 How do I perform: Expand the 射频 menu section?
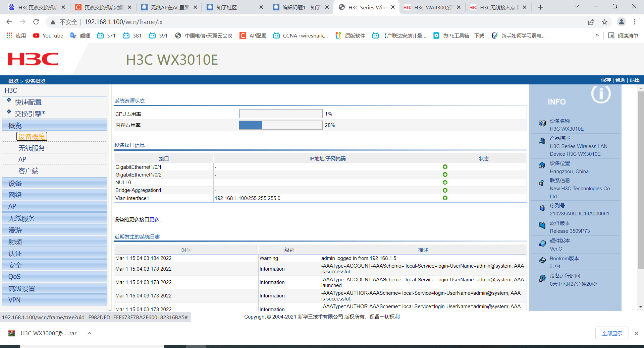point(54,241)
